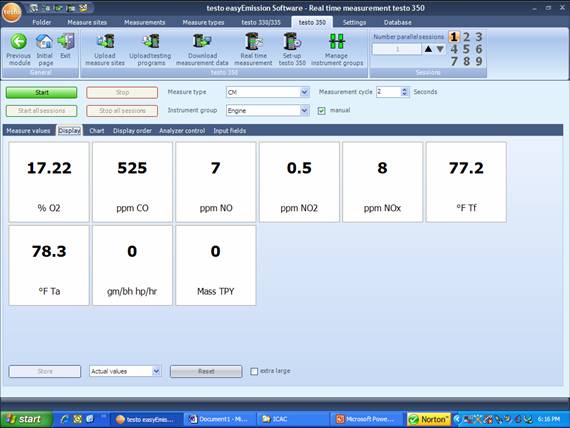Decrease parallel sessions with down arrow

click(440, 49)
